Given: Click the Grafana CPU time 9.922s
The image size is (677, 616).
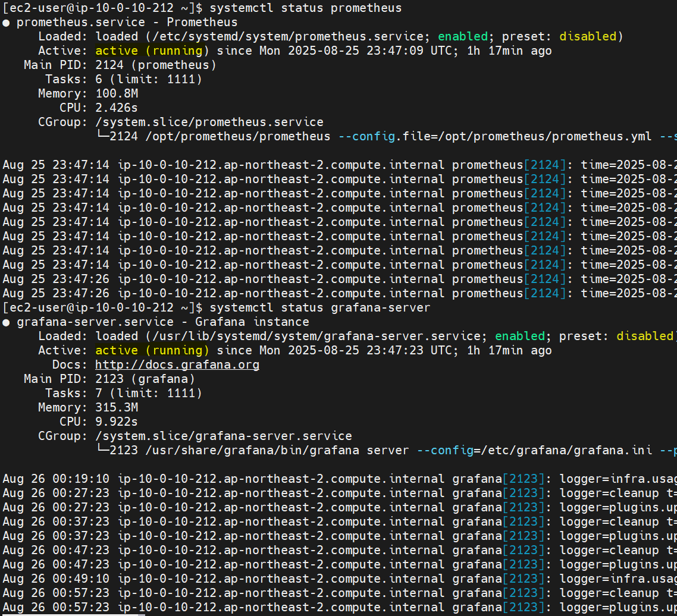Looking at the screenshot, I should point(116,422).
